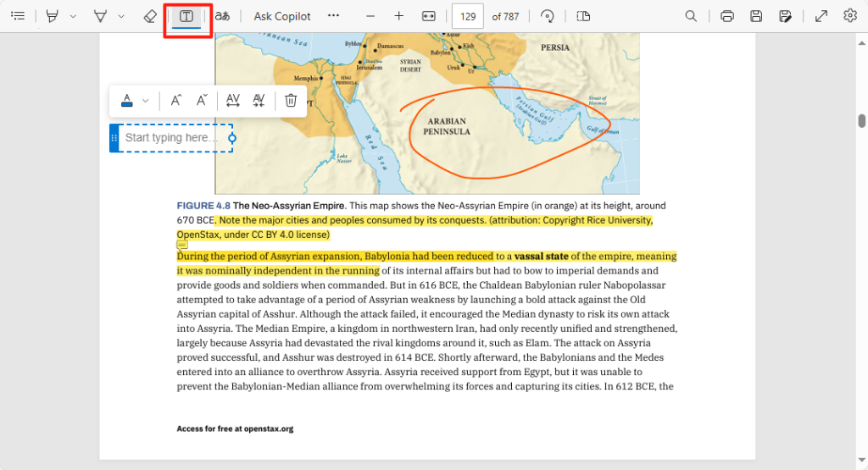Screen dimensions: 868x470
Task: Decrease text box font size
Action: pos(202,101)
